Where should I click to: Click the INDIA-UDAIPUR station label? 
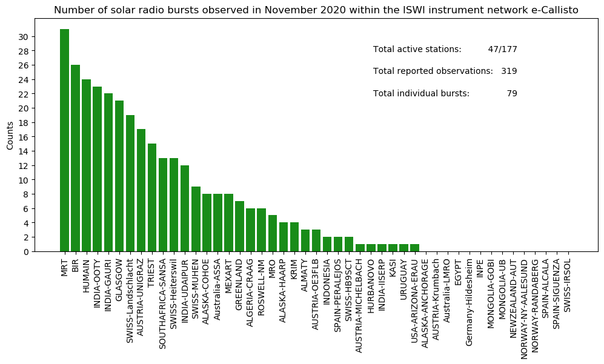click(185, 292)
